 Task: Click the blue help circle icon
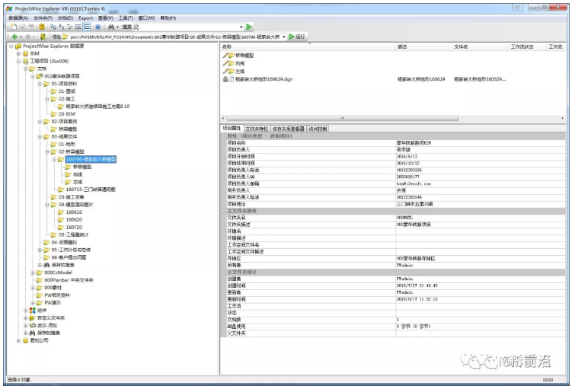97,27
